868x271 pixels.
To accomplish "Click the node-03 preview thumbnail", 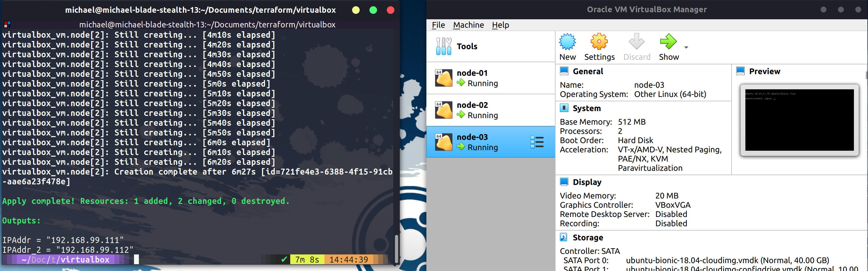I will (799, 120).
